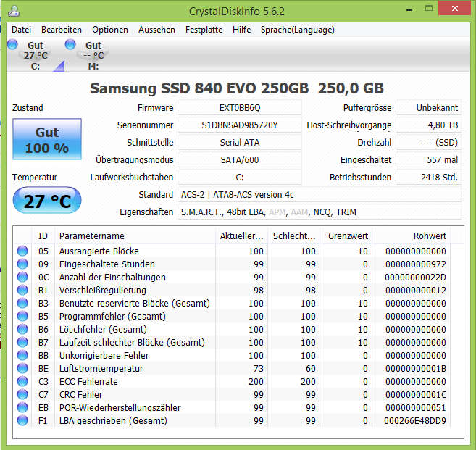Click the Rohwert column header
This screenshot has height=450, width=476.
coord(412,236)
